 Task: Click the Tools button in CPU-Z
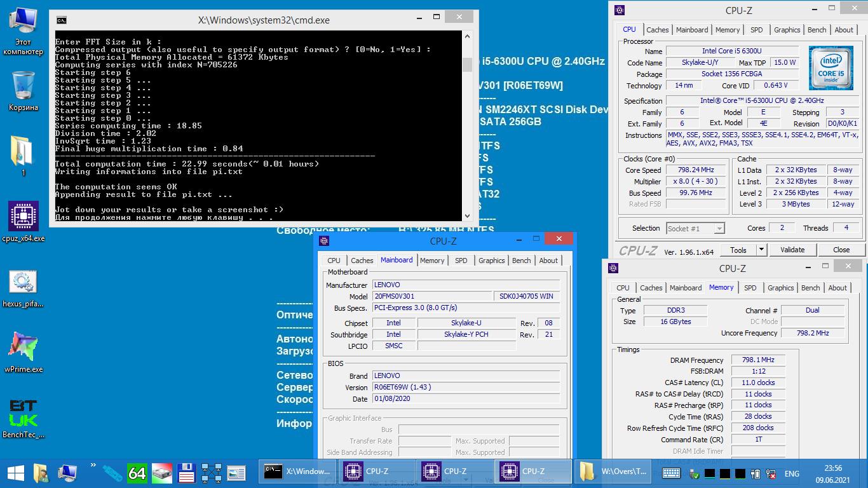738,250
